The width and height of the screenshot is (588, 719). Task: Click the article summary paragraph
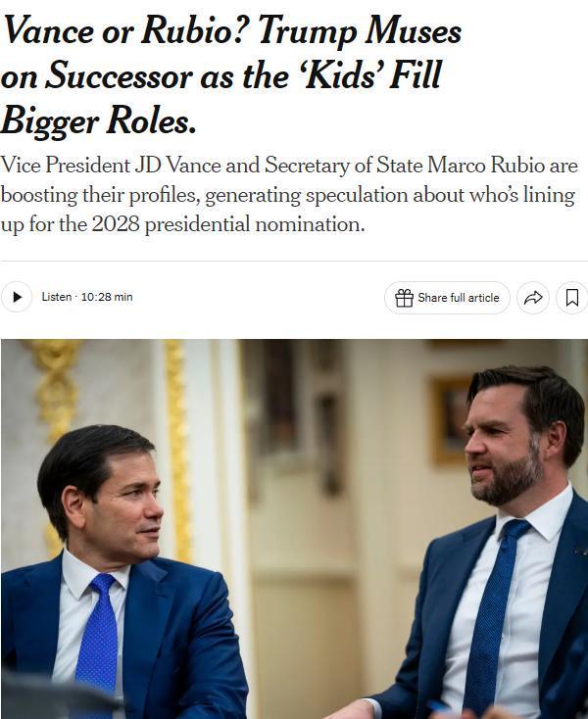[289, 195]
